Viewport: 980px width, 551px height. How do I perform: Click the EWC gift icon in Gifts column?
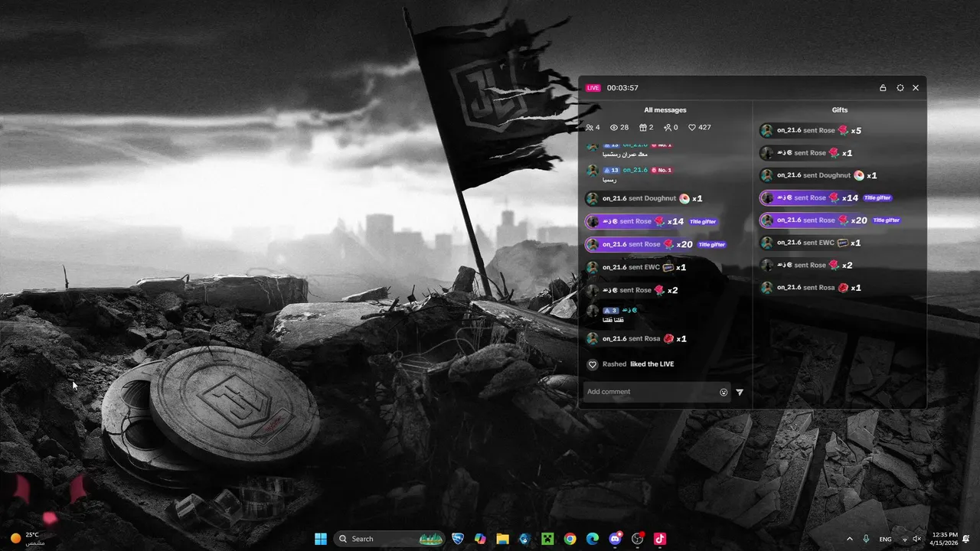pyautogui.click(x=843, y=243)
